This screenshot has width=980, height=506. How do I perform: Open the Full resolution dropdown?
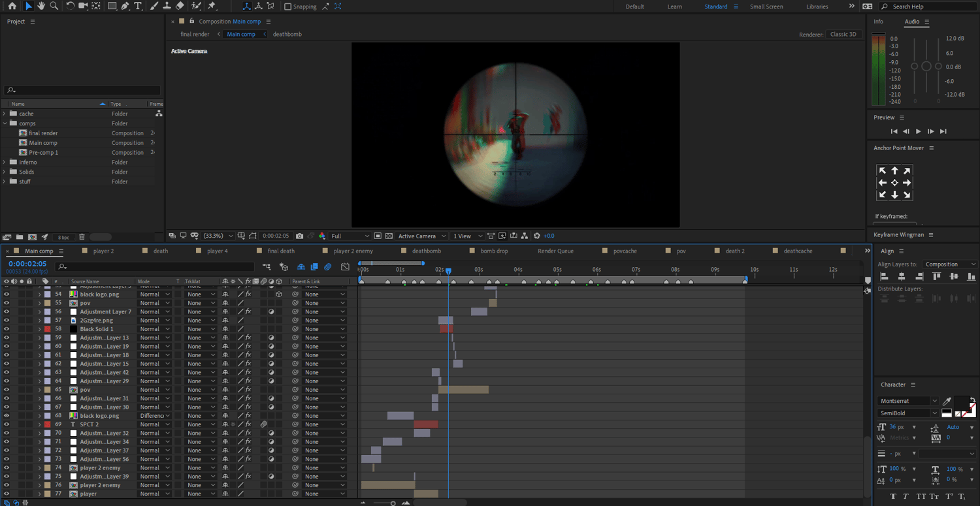pyautogui.click(x=350, y=236)
